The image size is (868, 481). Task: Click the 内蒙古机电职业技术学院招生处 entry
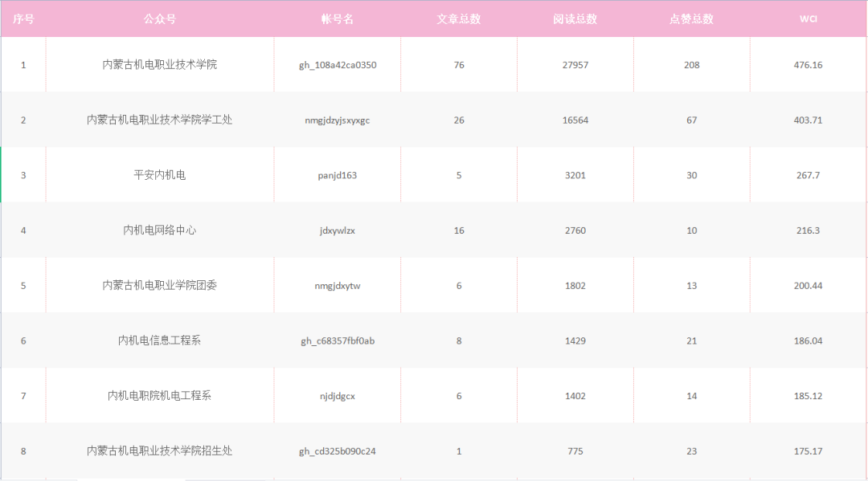pyautogui.click(x=159, y=451)
